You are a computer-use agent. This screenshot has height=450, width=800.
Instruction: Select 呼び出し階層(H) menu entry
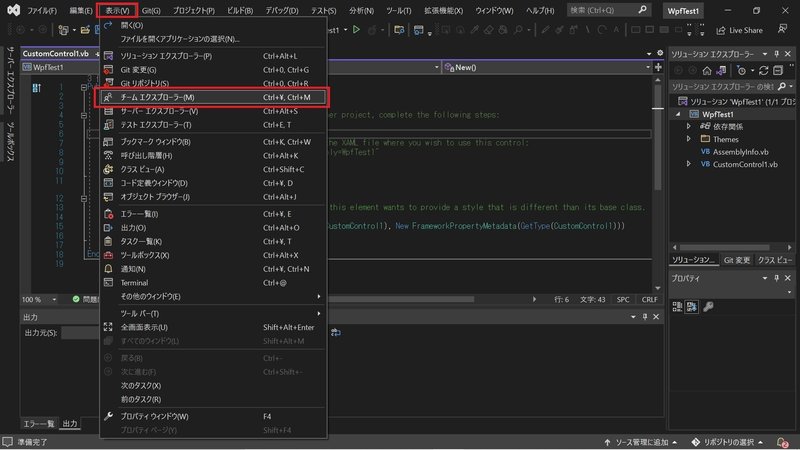pyautogui.click(x=212, y=156)
